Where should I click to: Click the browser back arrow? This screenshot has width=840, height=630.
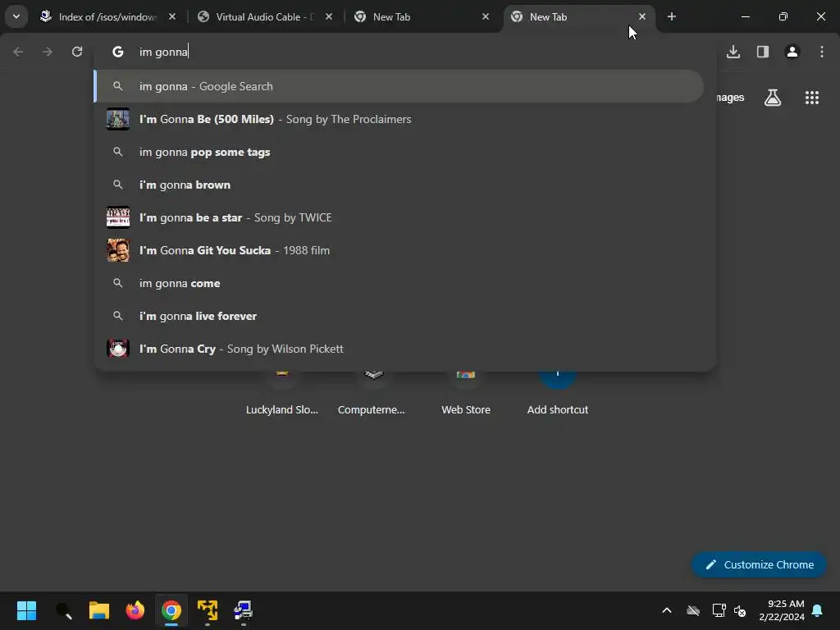pyautogui.click(x=18, y=52)
